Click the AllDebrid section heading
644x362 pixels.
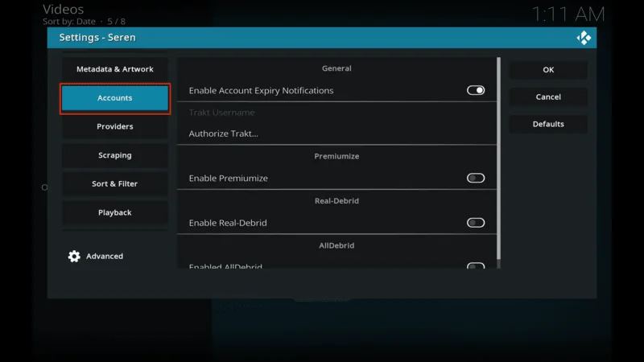click(336, 245)
